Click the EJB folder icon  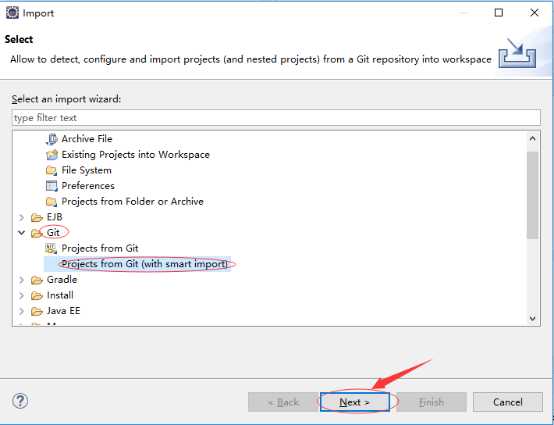(37, 217)
